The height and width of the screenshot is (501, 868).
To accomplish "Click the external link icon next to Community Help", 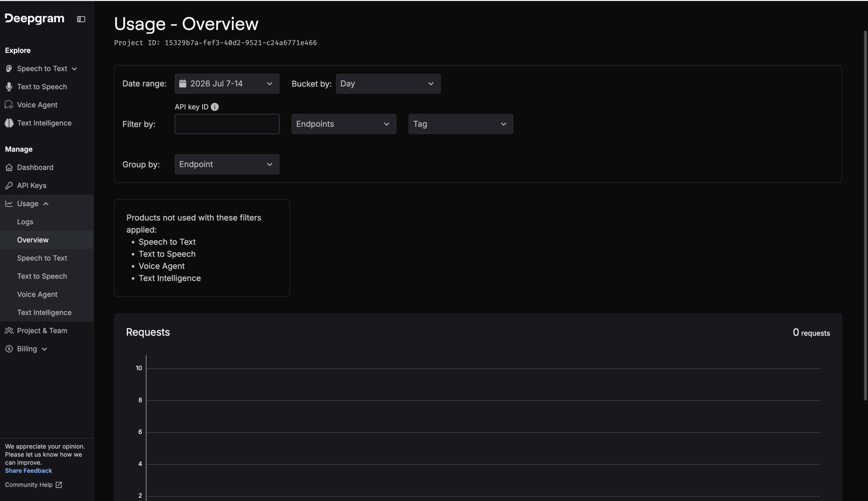I will [x=59, y=485].
